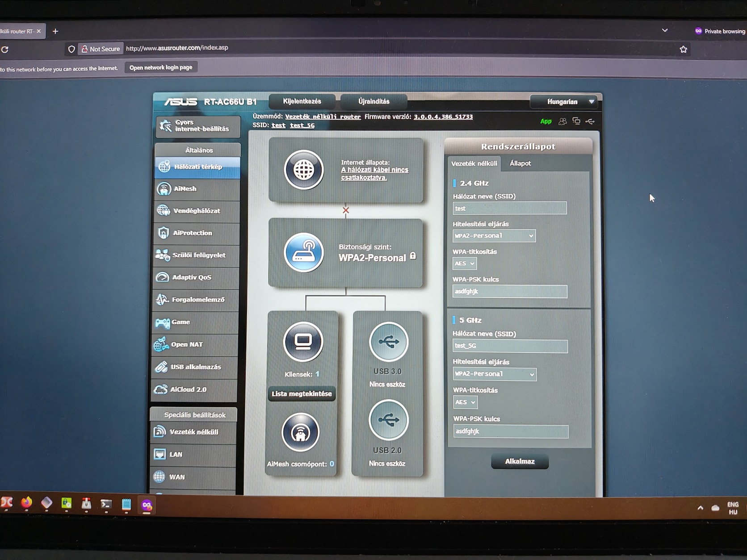Open 2.4 GHz WPA encryption AES dropdown
Screen dimensions: 747x560
tap(464, 263)
